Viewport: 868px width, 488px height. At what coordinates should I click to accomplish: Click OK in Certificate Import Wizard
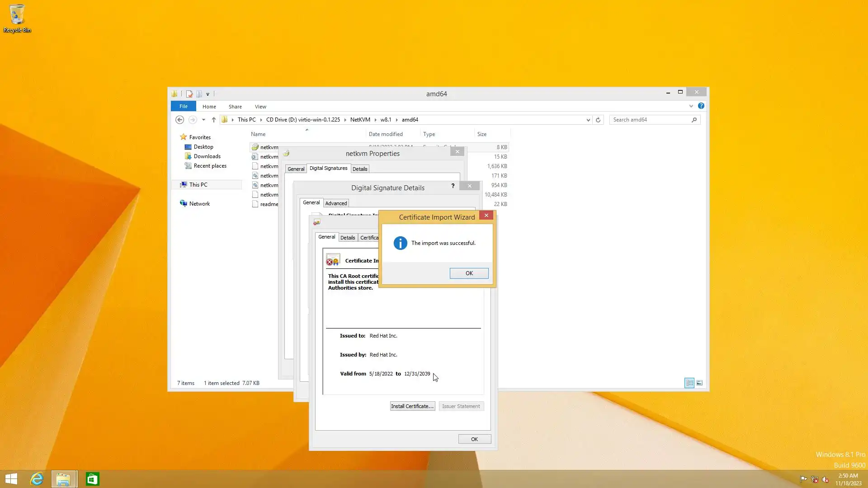tap(469, 273)
